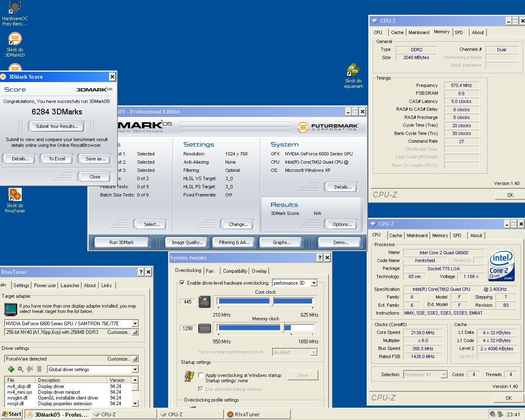Viewport: 525px width, 420px height.
Task: Click the monitor icon under Target adapter
Action: (x=10, y=309)
